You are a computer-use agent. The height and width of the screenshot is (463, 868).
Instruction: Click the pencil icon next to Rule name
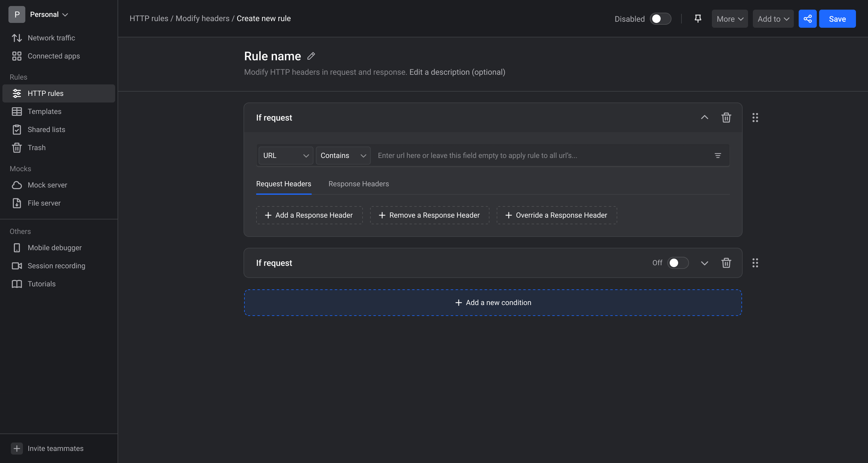coord(311,56)
